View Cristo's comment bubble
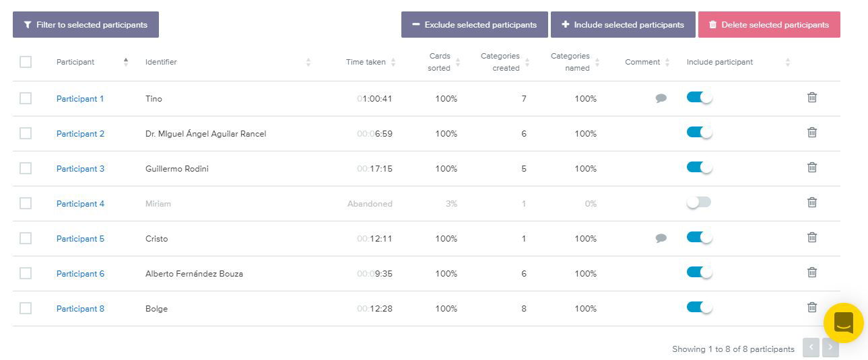This screenshot has height=360, width=868. tap(661, 238)
